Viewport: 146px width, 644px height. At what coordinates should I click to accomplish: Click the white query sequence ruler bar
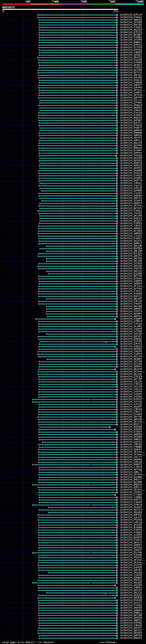point(60,10)
